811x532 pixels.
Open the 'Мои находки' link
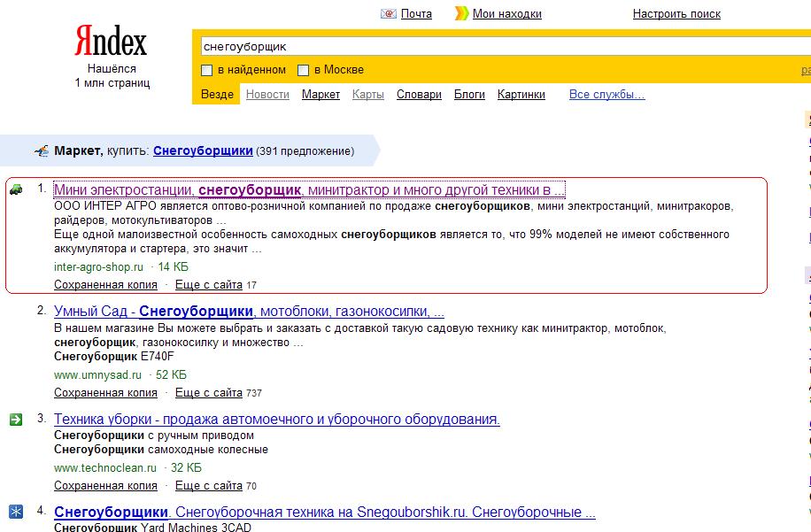[x=506, y=14]
